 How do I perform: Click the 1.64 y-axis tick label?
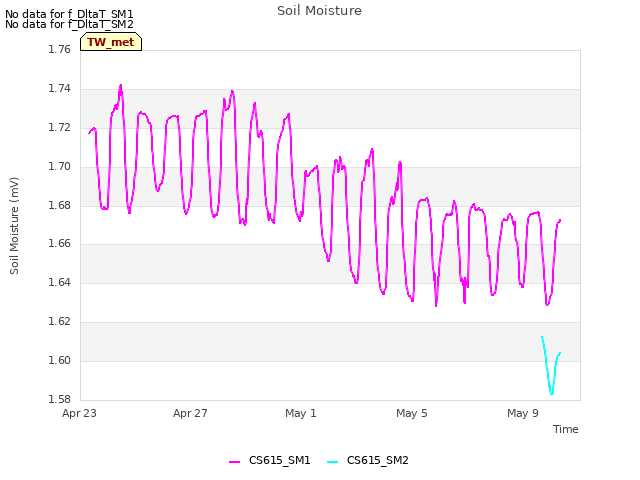click(60, 282)
